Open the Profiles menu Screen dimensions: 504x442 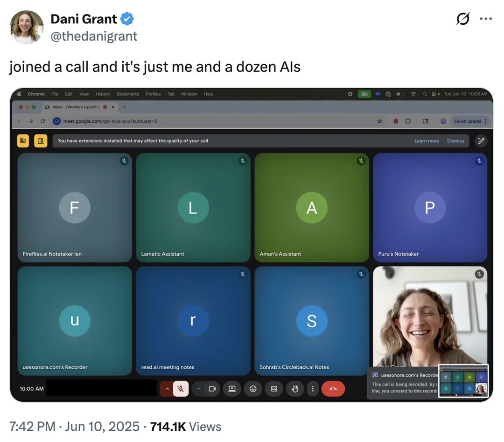(x=153, y=94)
